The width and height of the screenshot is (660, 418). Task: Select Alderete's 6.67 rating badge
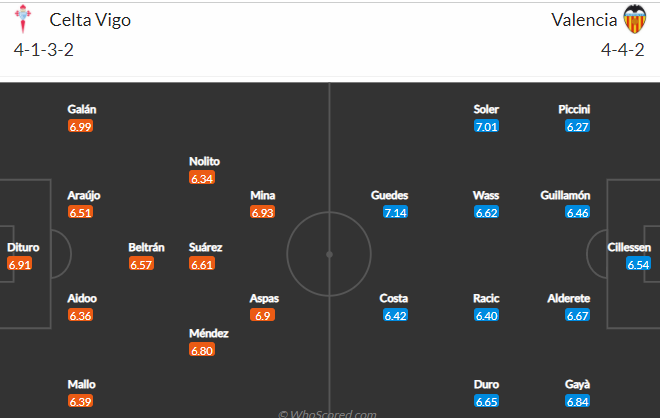[577, 315]
